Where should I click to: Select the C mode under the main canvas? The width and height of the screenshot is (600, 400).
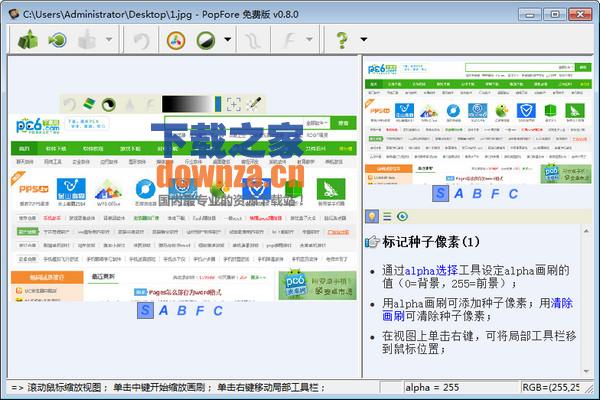tap(218, 310)
